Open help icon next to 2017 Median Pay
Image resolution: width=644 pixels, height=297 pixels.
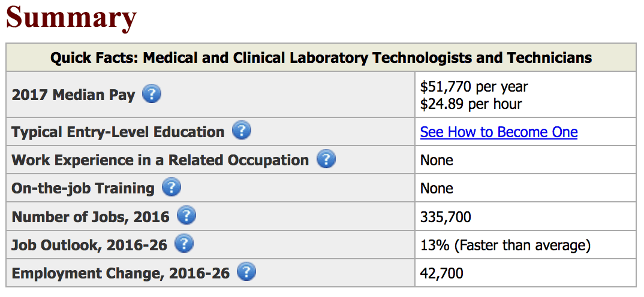[152, 95]
